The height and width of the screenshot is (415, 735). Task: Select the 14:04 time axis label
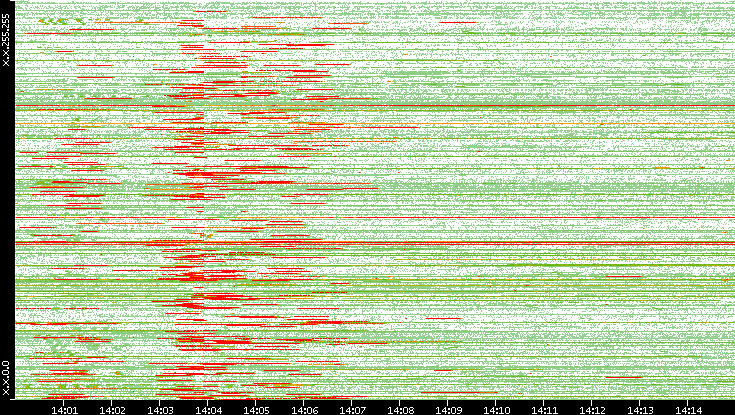coord(208,410)
